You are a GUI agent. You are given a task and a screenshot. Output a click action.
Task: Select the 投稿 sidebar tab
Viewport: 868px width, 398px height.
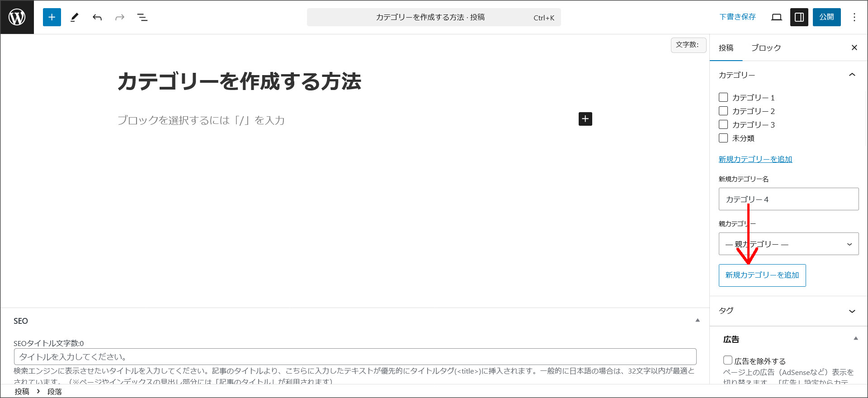pyautogui.click(x=726, y=48)
